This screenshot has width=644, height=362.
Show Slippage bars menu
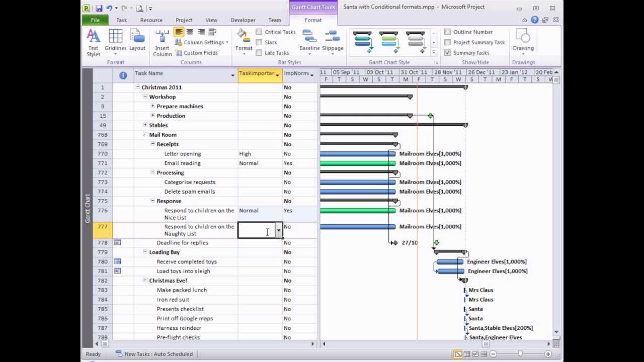333,43
